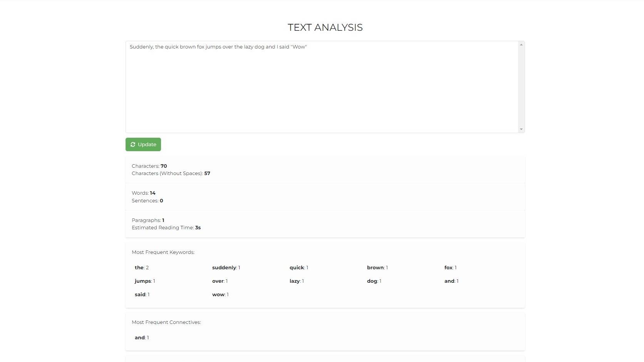Click the textarea scrollbar down arrow

521,129
